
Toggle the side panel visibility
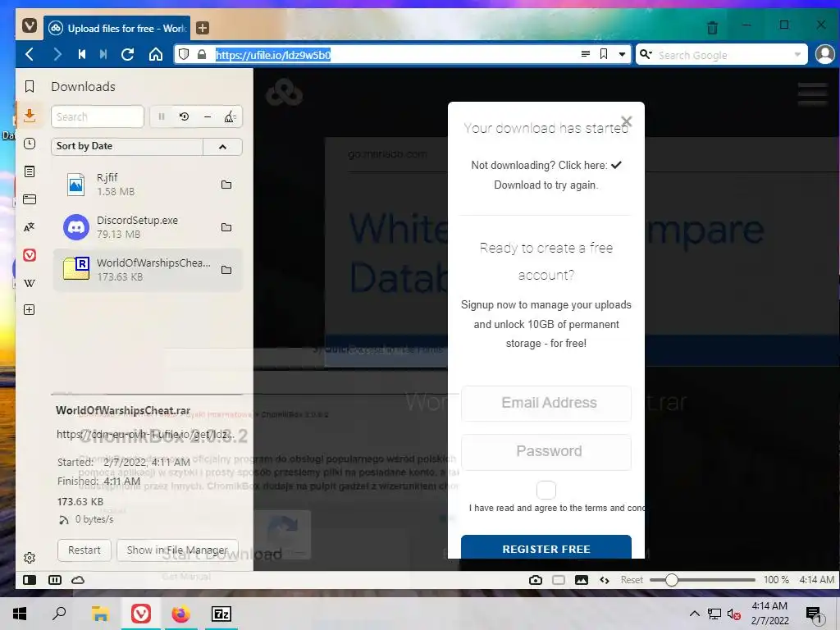tap(30, 580)
